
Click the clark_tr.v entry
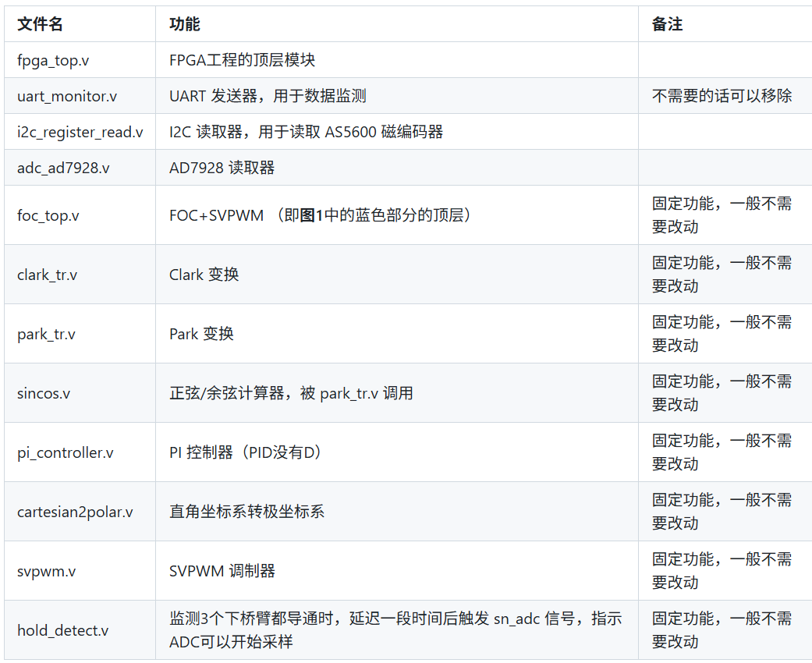point(48,274)
